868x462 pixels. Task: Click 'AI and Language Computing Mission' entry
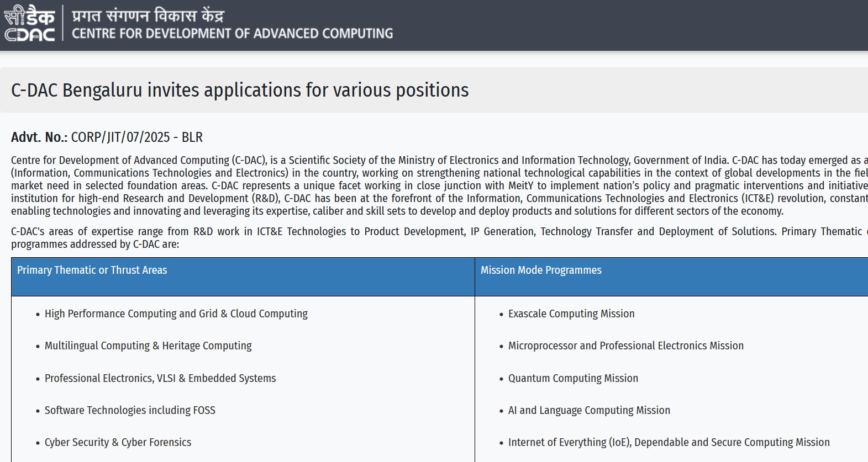(x=589, y=410)
